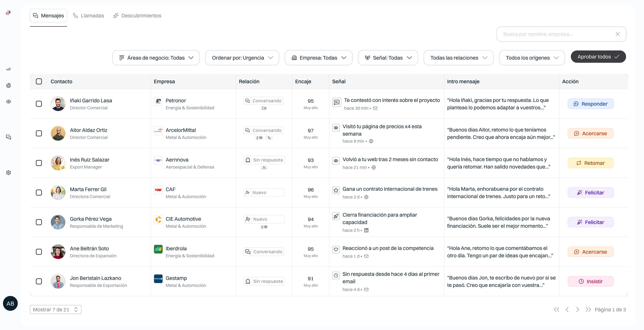Click the AB user avatar
644x330 pixels.
point(10,303)
